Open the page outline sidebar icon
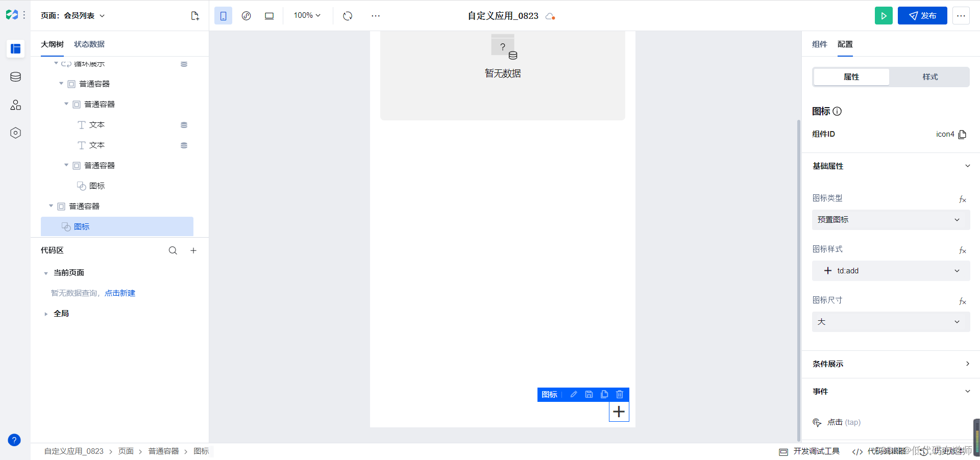 click(x=16, y=49)
